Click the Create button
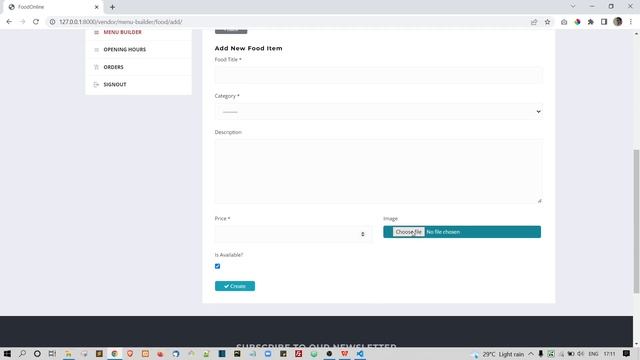Image resolution: width=640 pixels, height=360 pixels. [235, 286]
